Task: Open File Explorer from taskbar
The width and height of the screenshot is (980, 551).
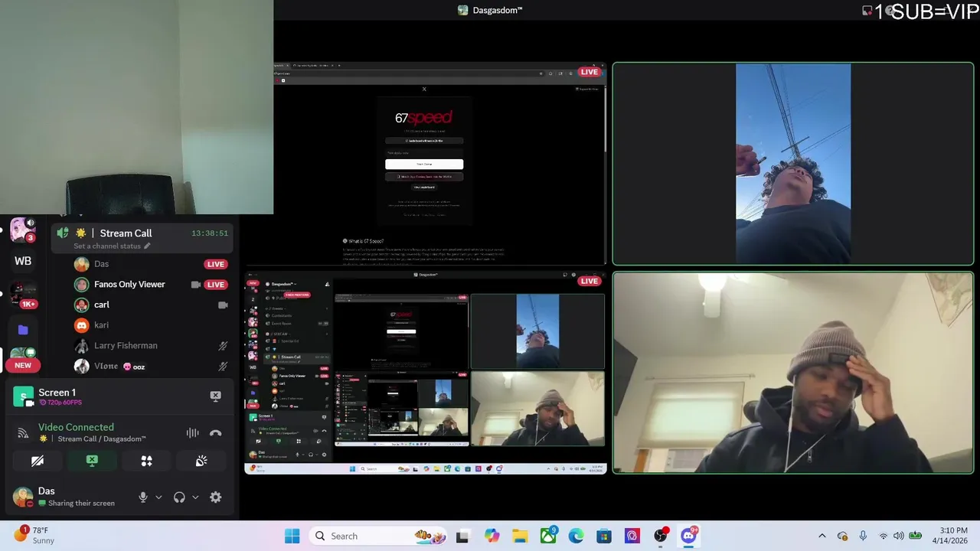Action: (x=520, y=536)
